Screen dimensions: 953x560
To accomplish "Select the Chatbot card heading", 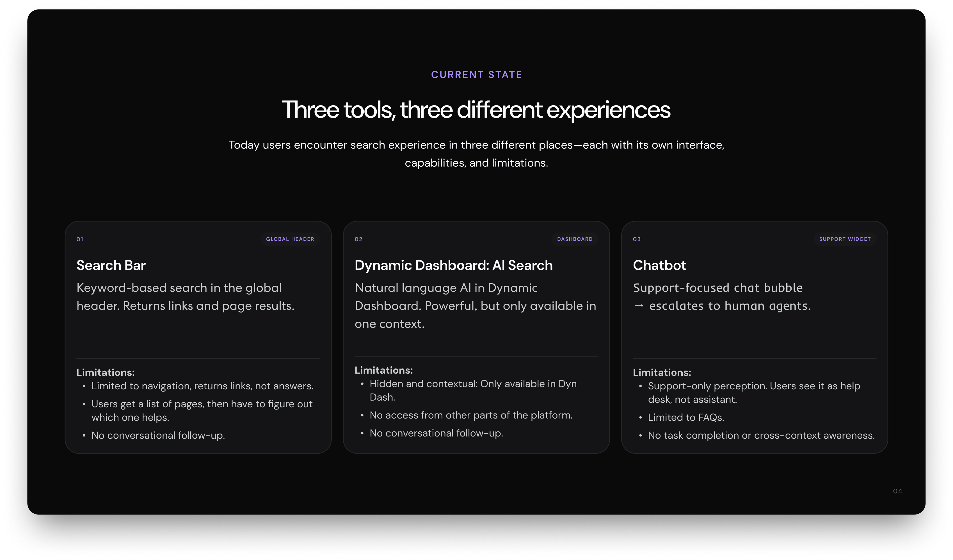I will [x=660, y=265].
